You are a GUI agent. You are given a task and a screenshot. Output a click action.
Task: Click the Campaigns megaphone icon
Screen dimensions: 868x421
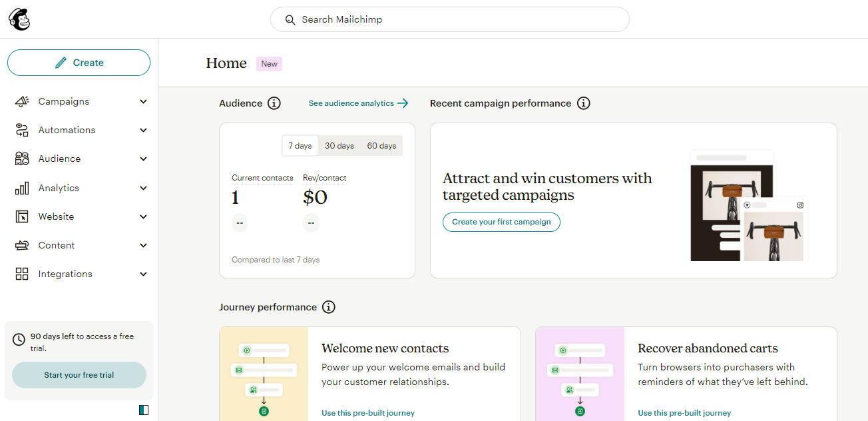(x=22, y=101)
